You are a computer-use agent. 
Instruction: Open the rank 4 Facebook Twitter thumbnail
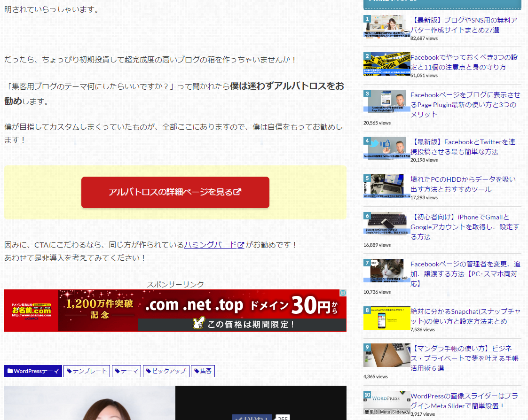[x=386, y=148]
